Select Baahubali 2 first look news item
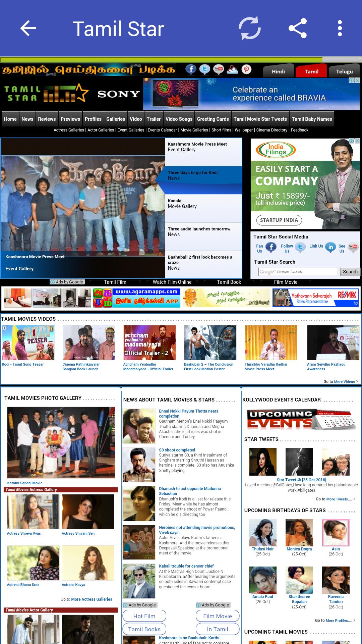 (x=203, y=264)
